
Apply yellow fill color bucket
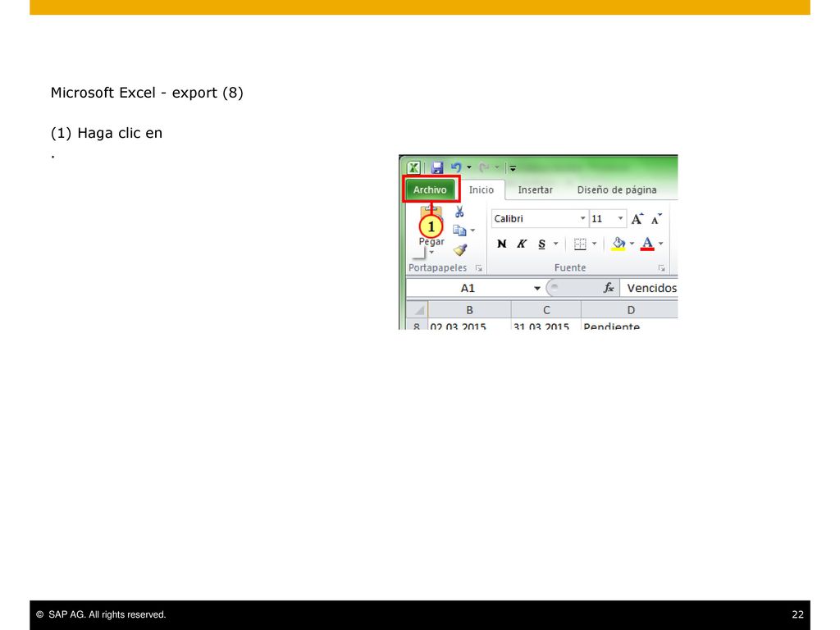coord(619,244)
